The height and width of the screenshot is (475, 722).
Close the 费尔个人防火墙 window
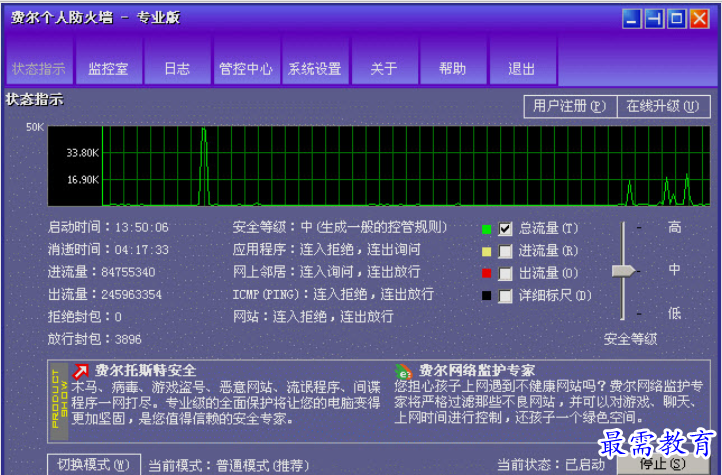tap(699, 19)
